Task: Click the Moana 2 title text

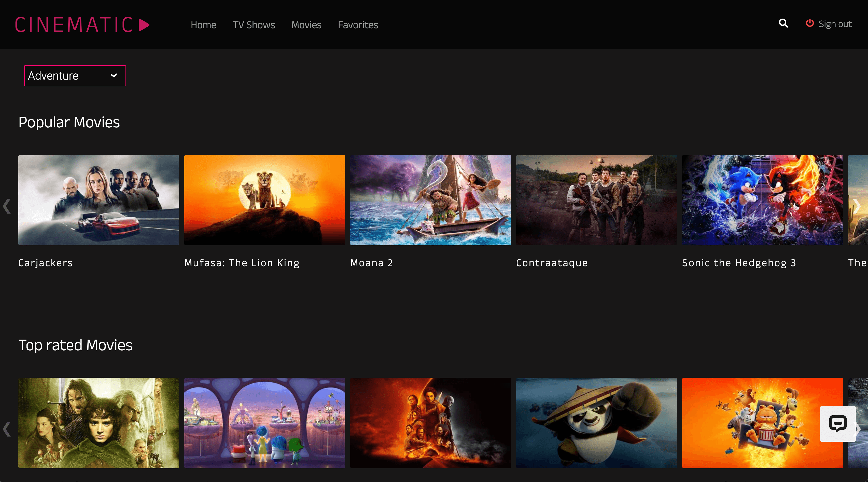Action: tap(372, 263)
